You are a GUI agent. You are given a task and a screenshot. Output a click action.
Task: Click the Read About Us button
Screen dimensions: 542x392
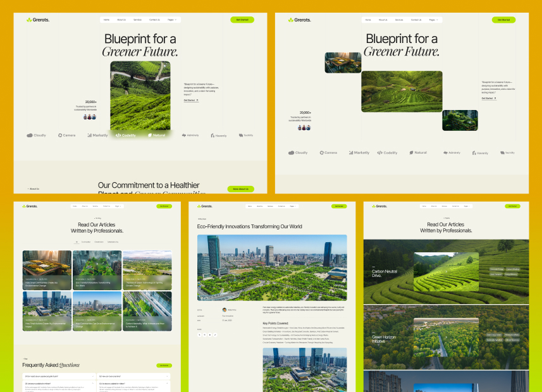click(x=240, y=188)
